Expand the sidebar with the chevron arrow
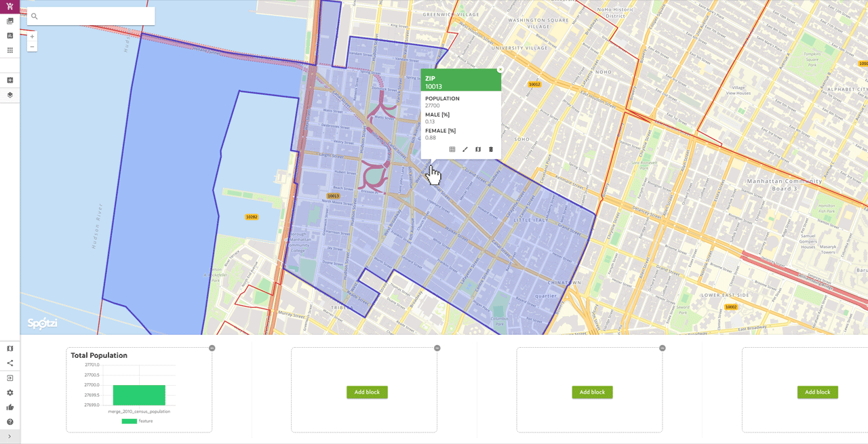 [9, 437]
